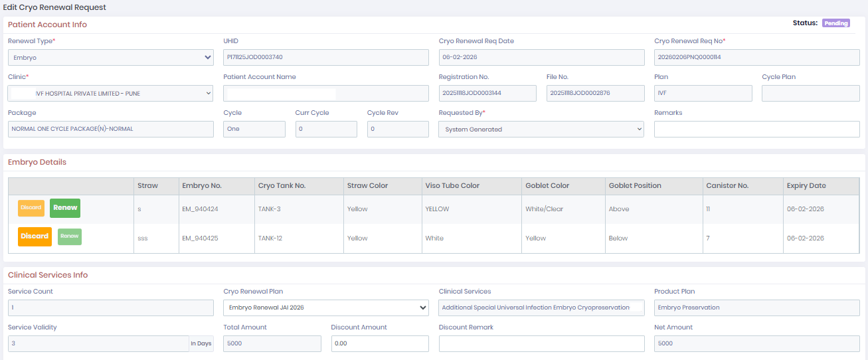Image resolution: width=868 pixels, height=360 pixels.
Task: Click the Expiry Date column header
Action: pos(806,186)
